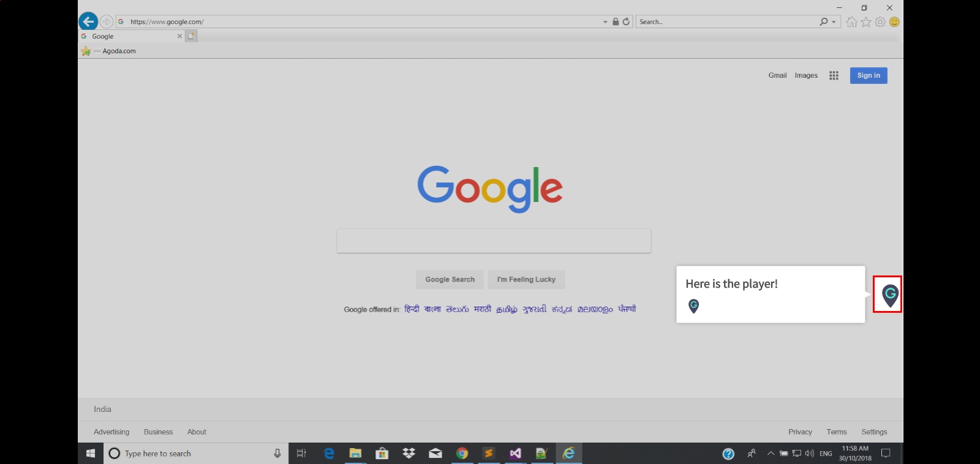Open address bar autocomplete dropdown arrow
Screen dimensions: 980x464
click(x=606, y=22)
